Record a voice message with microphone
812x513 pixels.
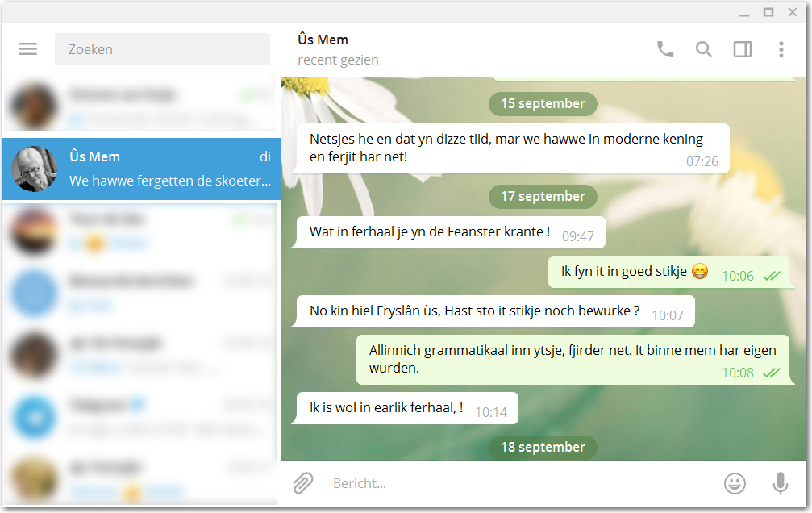780,483
